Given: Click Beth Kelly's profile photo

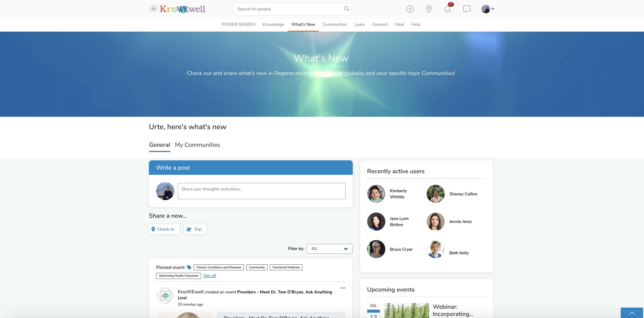Looking at the screenshot, I should click(435, 249).
